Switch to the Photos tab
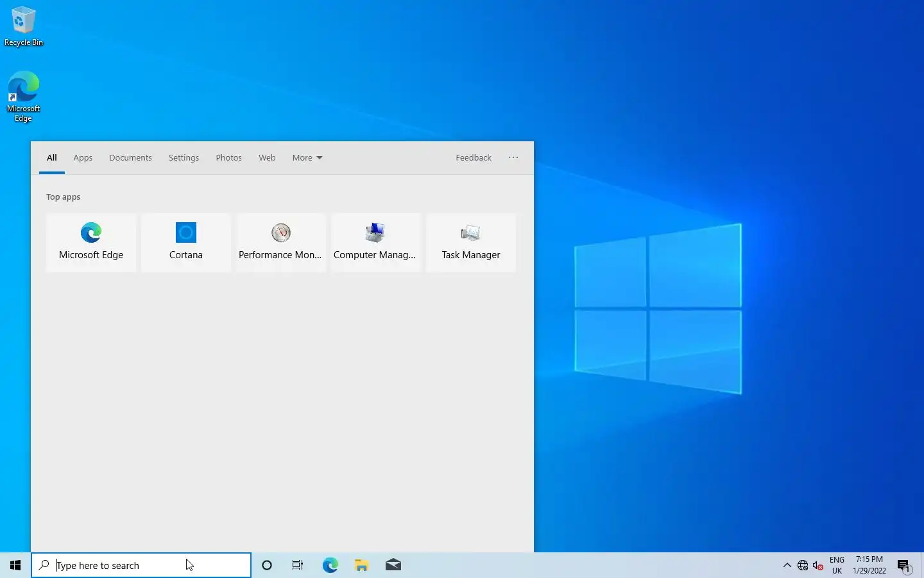The height and width of the screenshot is (578, 924). pos(228,158)
